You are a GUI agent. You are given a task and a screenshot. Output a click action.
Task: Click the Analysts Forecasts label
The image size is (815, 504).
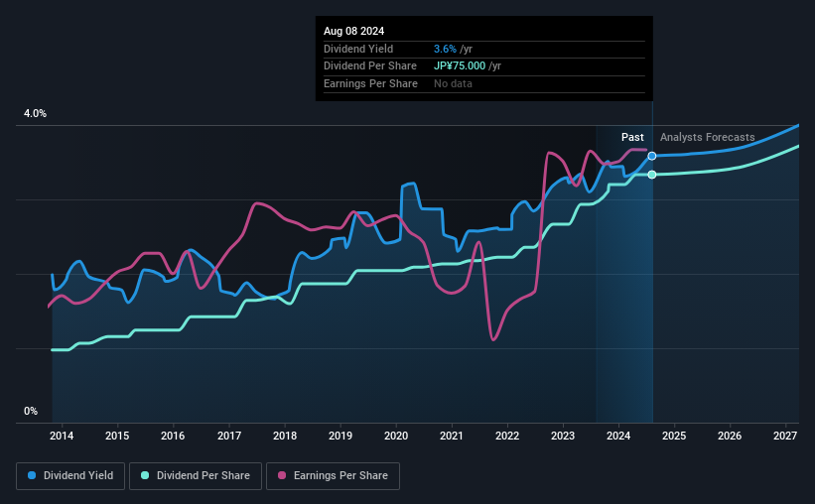point(708,137)
